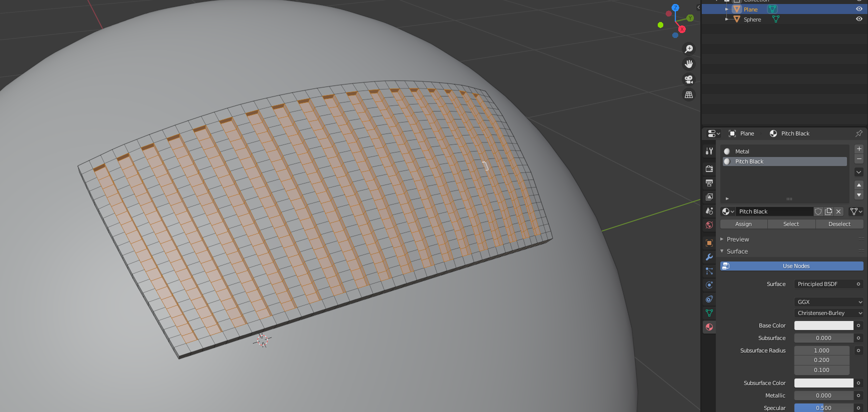
Task: Click the red X axis gizmo handle
Action: pos(682,29)
